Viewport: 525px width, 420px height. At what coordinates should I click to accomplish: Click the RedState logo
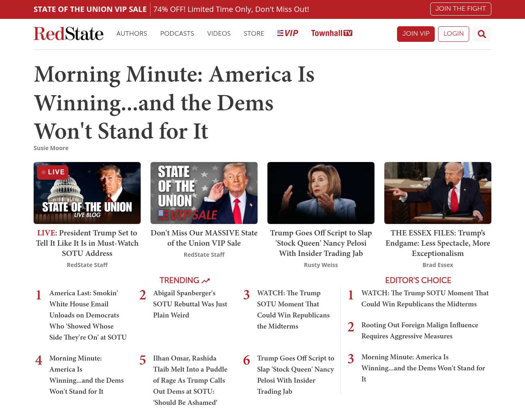click(x=68, y=34)
